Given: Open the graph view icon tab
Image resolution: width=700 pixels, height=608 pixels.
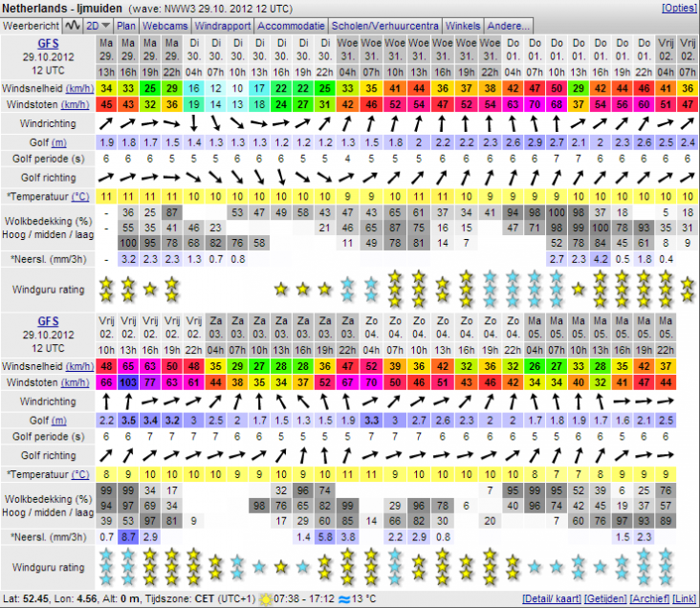Looking at the screenshot, I should click(73, 25).
